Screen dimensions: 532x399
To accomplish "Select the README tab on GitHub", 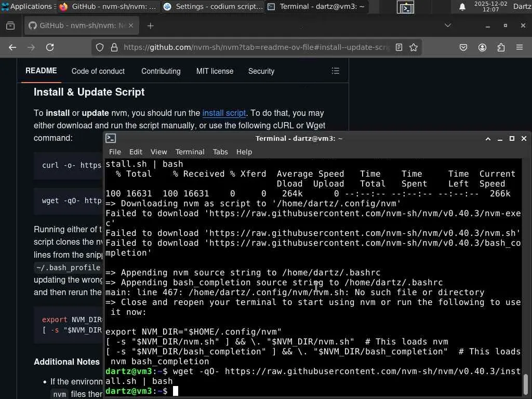I will click(41, 71).
